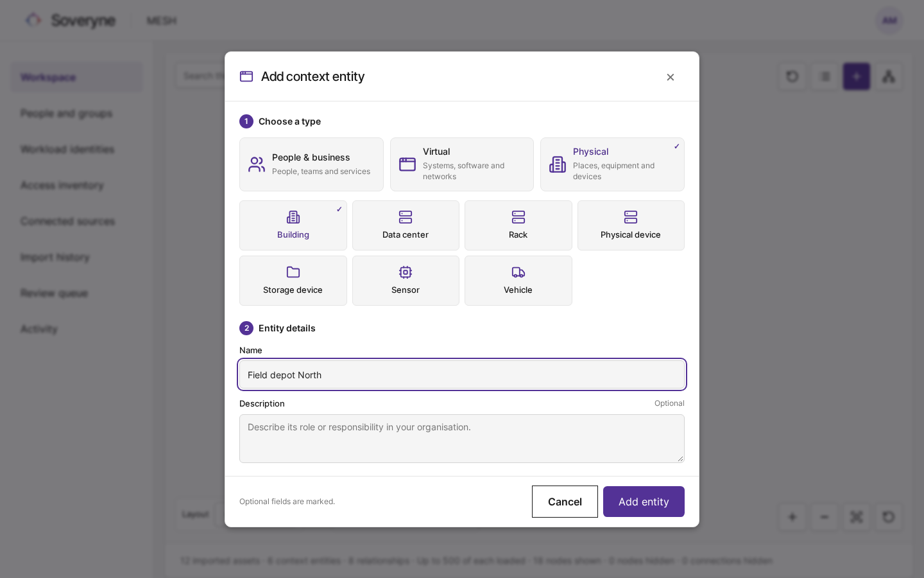Select the Physical type card
The image size is (924, 578).
coord(612,164)
